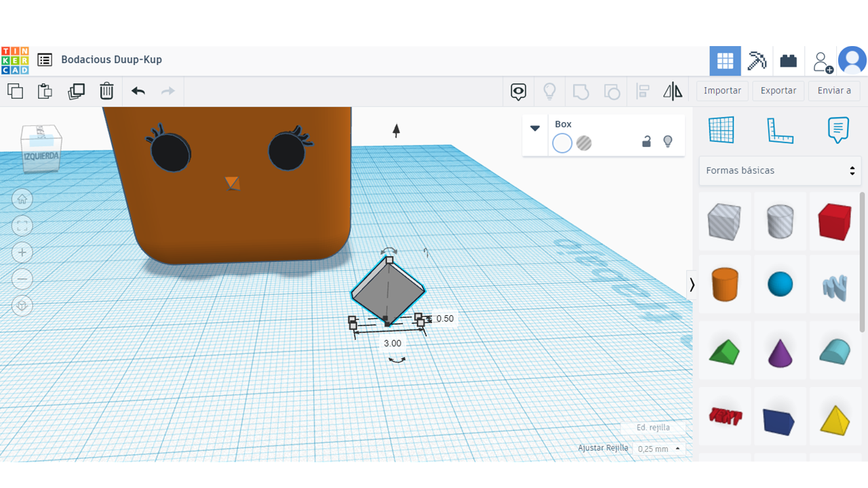Click the Paste toolbar icon
This screenshot has height=488, width=868.
[45, 91]
